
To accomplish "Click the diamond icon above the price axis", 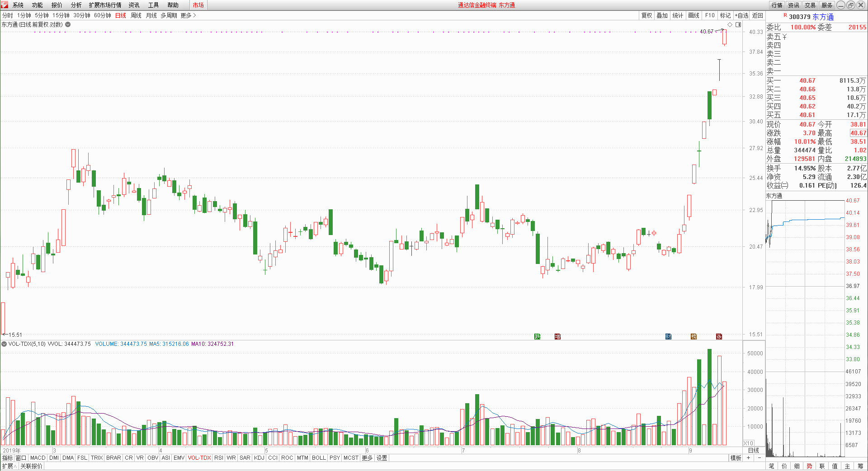I will point(730,24).
